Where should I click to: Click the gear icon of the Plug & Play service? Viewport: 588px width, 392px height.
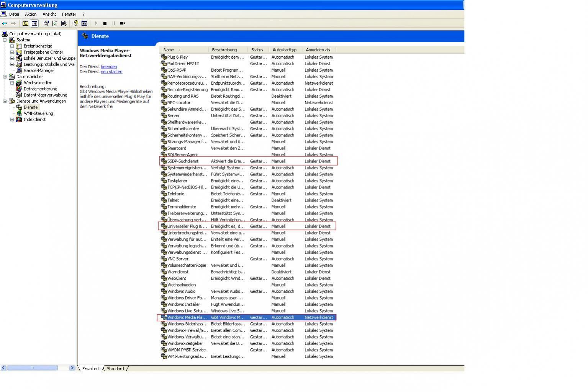(164, 57)
